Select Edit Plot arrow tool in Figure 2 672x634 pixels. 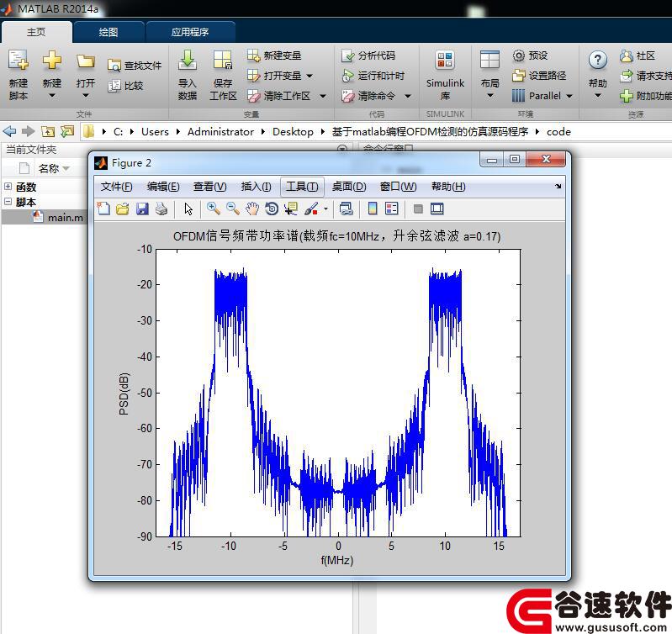tap(188, 209)
